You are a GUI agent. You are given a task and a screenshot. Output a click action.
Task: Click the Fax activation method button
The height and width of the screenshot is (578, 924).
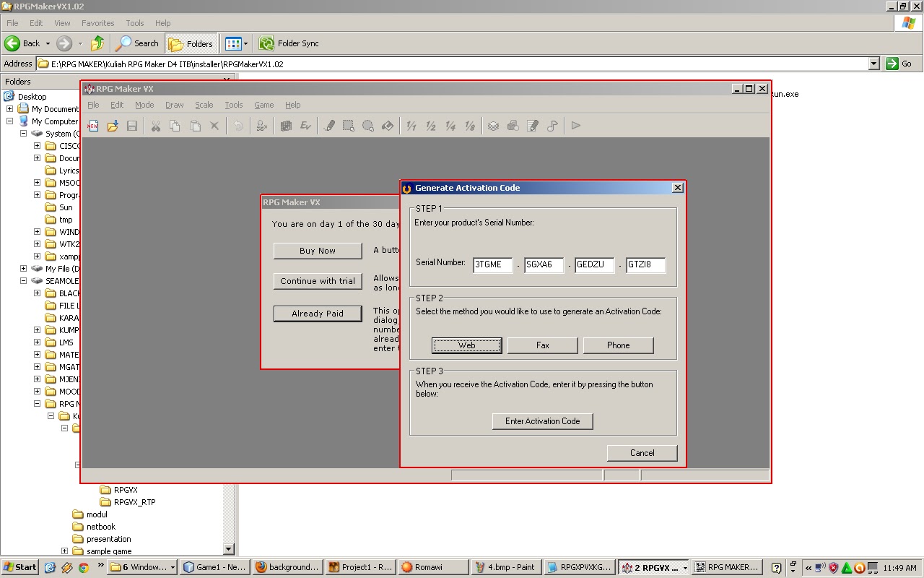(543, 345)
